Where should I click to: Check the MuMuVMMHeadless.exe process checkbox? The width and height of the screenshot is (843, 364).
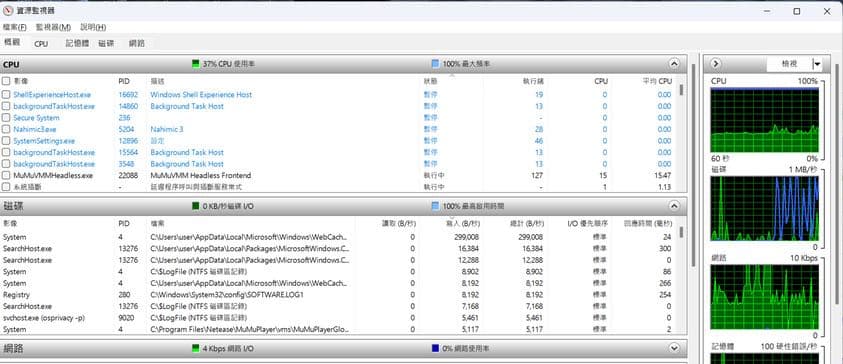tap(6, 175)
